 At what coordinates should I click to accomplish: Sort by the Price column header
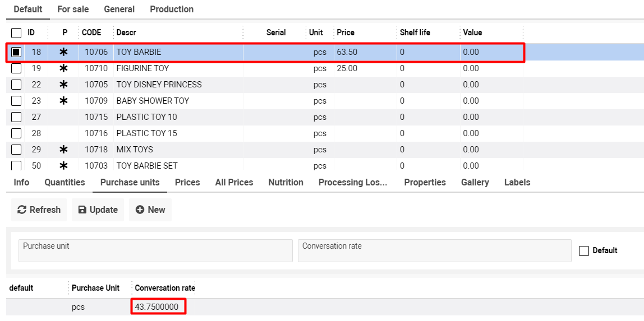pos(346,32)
